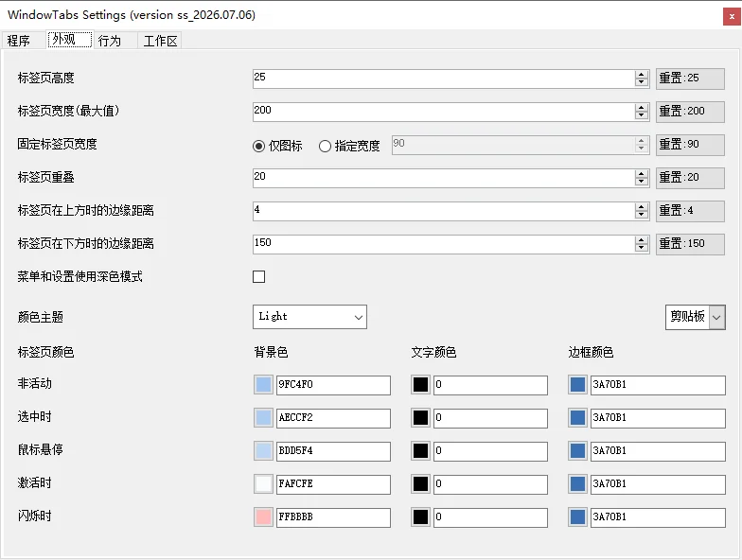Open the 选中时 text color swatch
The image size is (742, 560).
(x=420, y=418)
